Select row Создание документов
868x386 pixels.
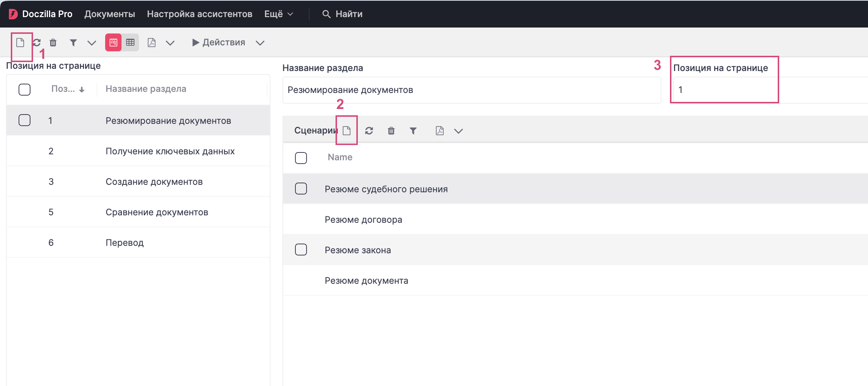tap(138, 181)
